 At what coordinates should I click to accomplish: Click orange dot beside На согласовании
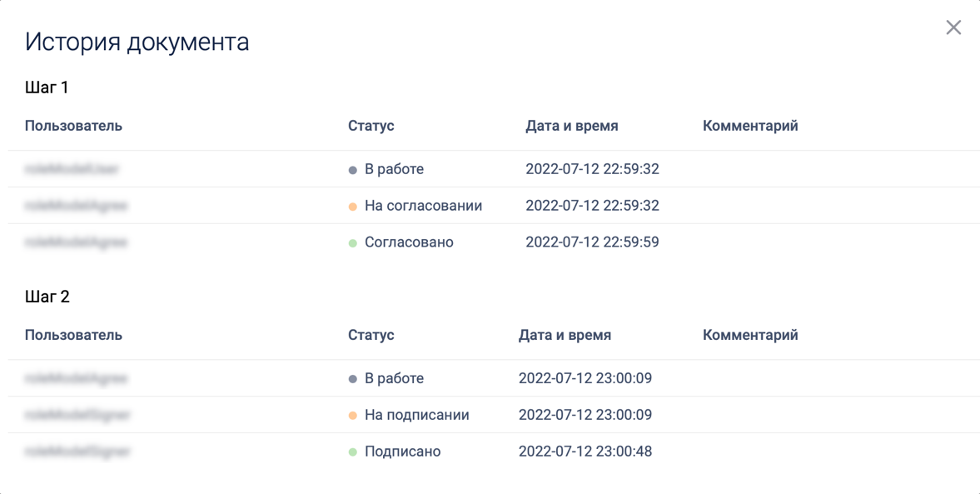353,207
